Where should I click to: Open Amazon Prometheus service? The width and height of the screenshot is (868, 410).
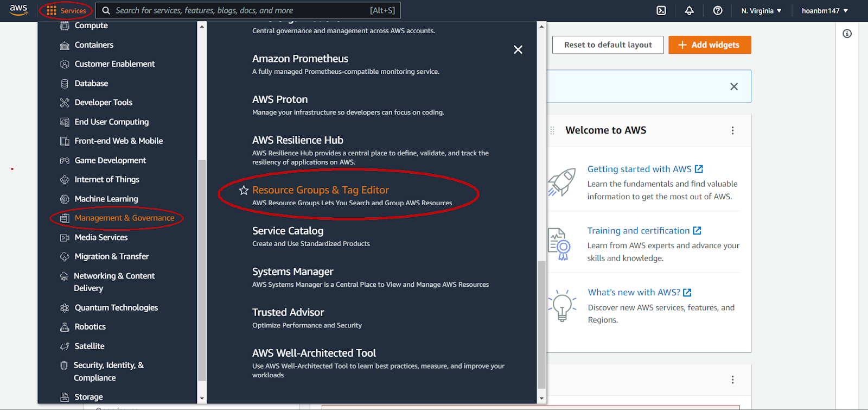pos(300,59)
